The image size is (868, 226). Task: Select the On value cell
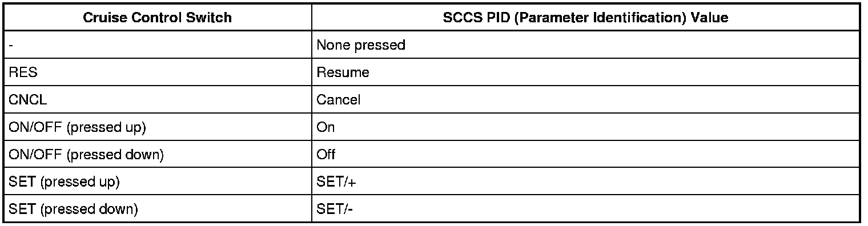586,127
